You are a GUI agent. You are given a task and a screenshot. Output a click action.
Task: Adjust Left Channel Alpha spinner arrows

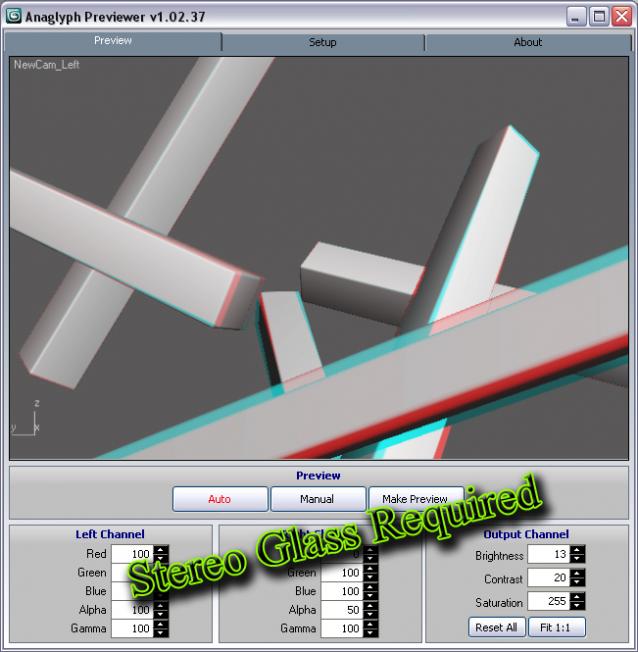pos(161,609)
